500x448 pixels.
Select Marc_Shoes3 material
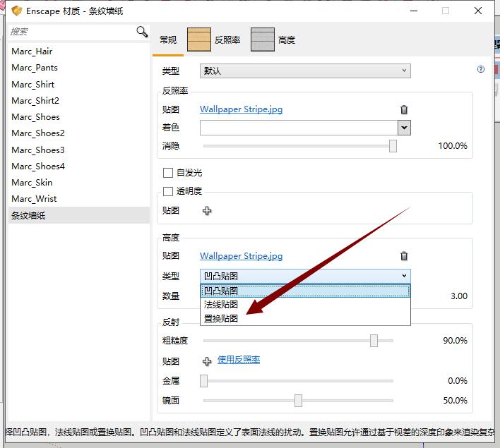click(x=79, y=150)
